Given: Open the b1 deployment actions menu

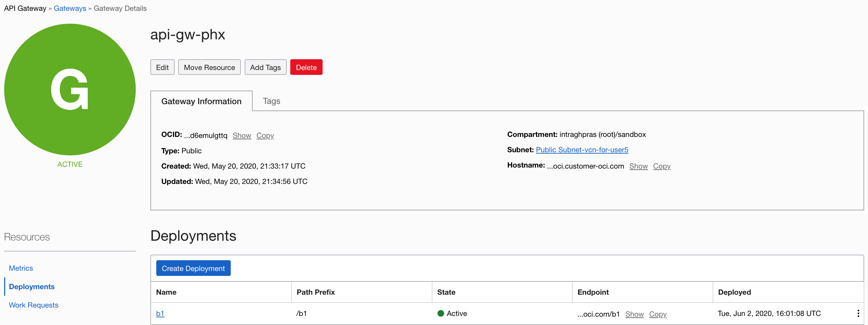Looking at the screenshot, I should (x=858, y=314).
